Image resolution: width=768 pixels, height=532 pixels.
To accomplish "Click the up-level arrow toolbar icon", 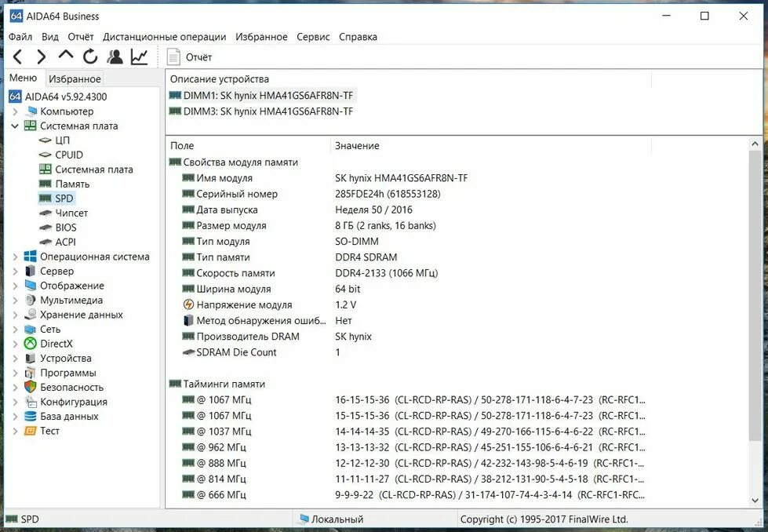I will point(66,55).
